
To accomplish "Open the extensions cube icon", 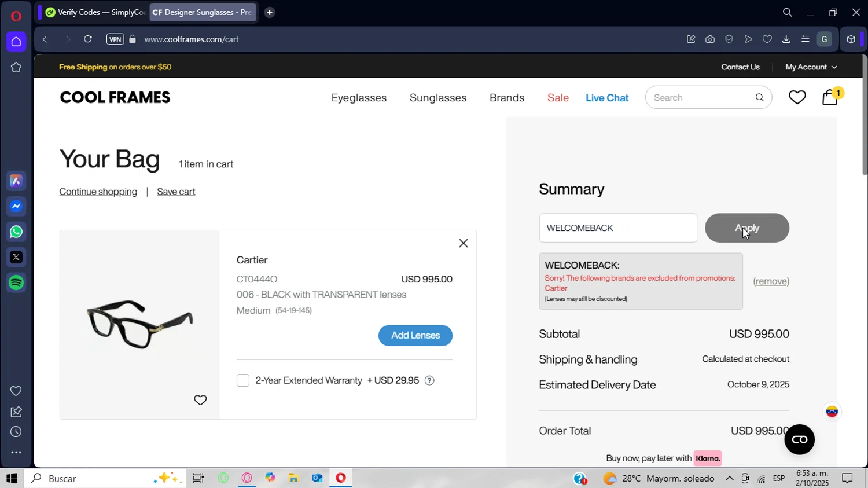I will (851, 39).
